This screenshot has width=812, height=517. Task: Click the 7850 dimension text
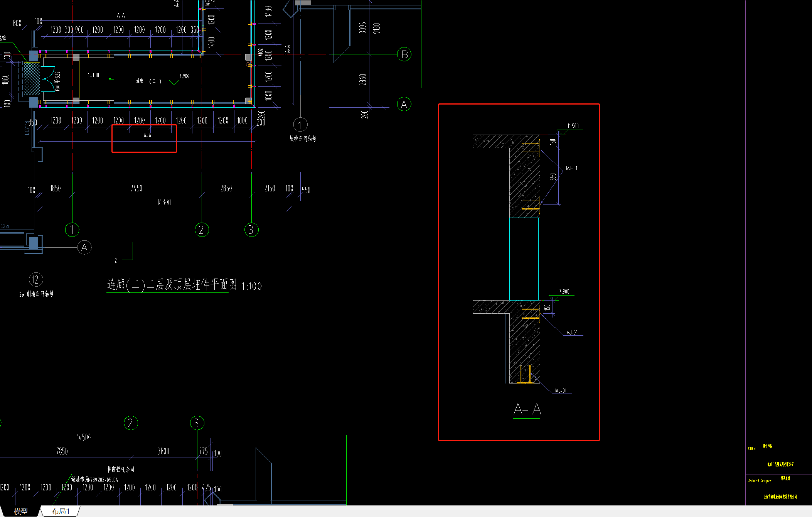[62, 451]
